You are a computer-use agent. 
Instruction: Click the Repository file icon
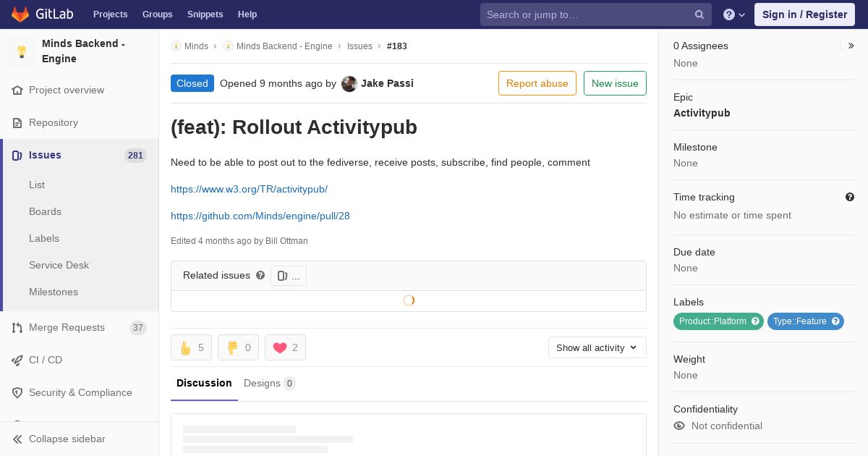click(17, 123)
